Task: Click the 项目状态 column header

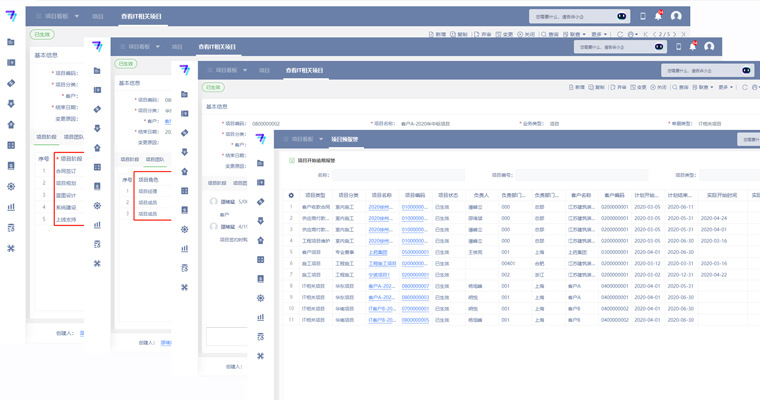Action: [447, 195]
